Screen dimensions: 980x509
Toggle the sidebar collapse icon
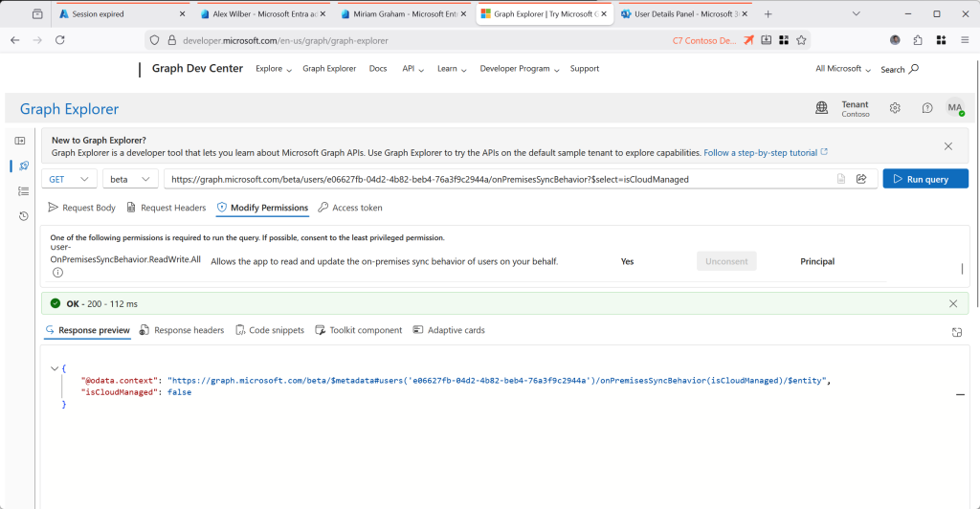pos(23,141)
